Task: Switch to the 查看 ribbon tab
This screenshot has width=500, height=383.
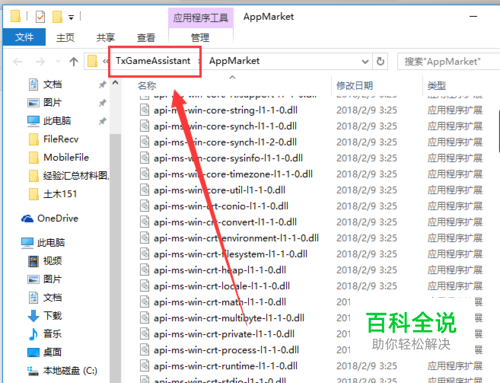Action: point(146,37)
